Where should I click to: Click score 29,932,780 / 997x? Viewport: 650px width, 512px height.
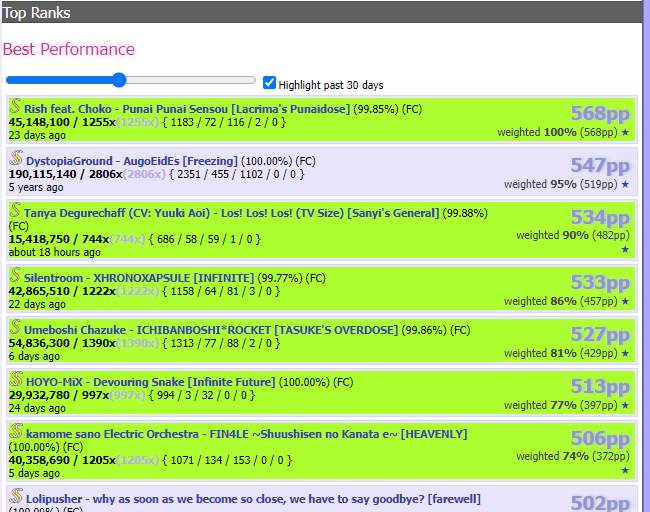pos(59,395)
